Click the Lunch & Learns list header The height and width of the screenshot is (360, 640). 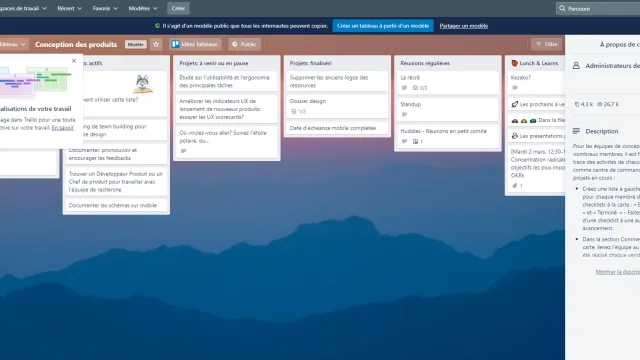point(539,63)
